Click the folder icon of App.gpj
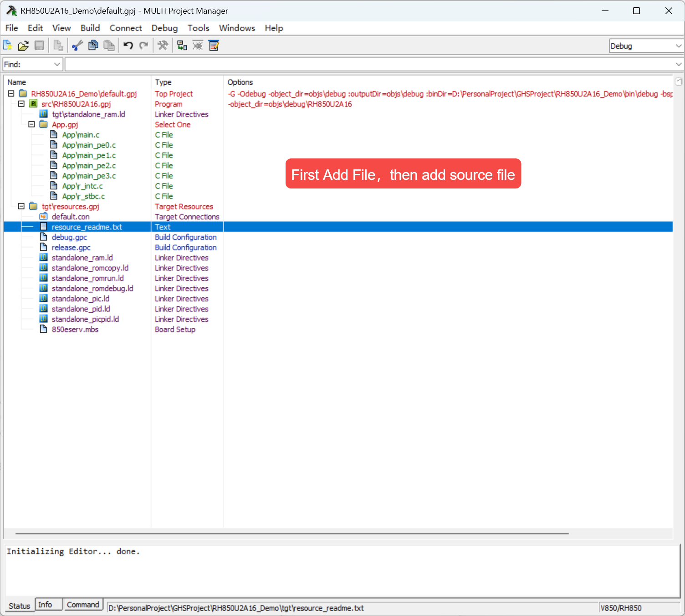Viewport: 685px width, 616px height. (x=44, y=124)
